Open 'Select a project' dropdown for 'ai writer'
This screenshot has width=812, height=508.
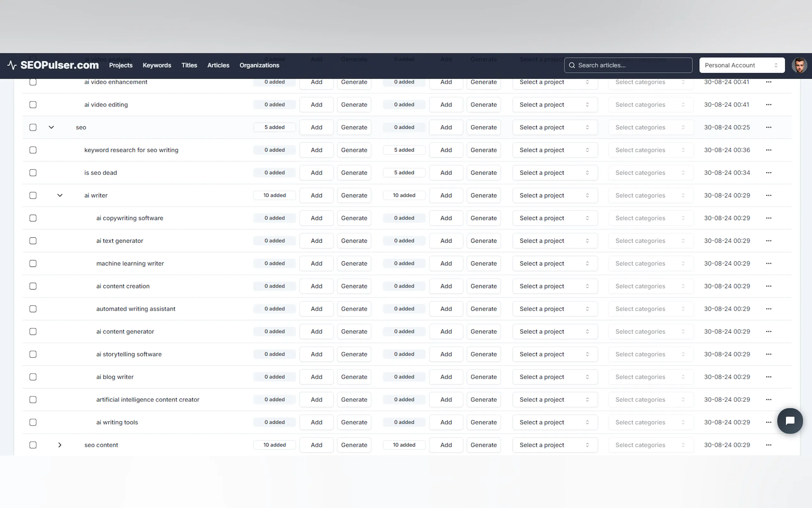click(x=555, y=195)
